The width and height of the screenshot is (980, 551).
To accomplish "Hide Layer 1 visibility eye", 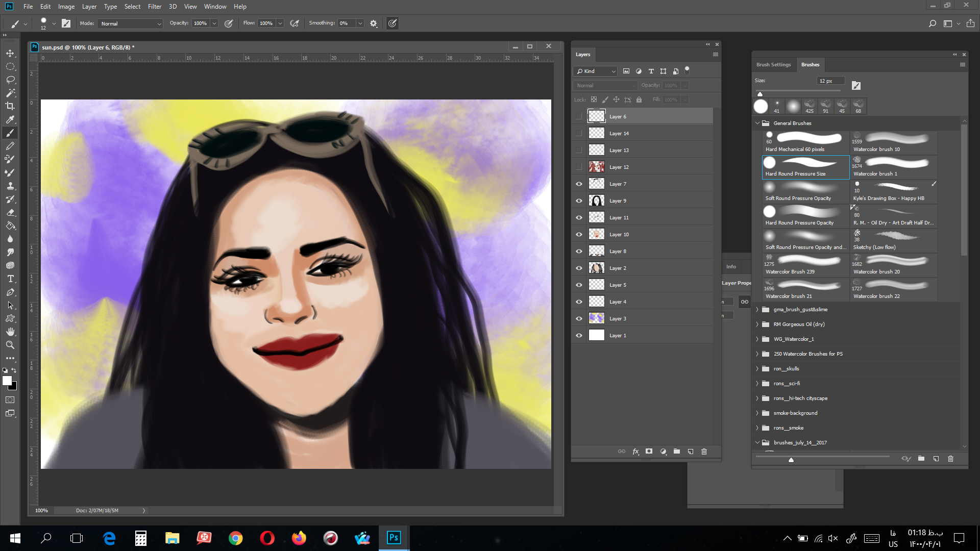I will click(579, 335).
